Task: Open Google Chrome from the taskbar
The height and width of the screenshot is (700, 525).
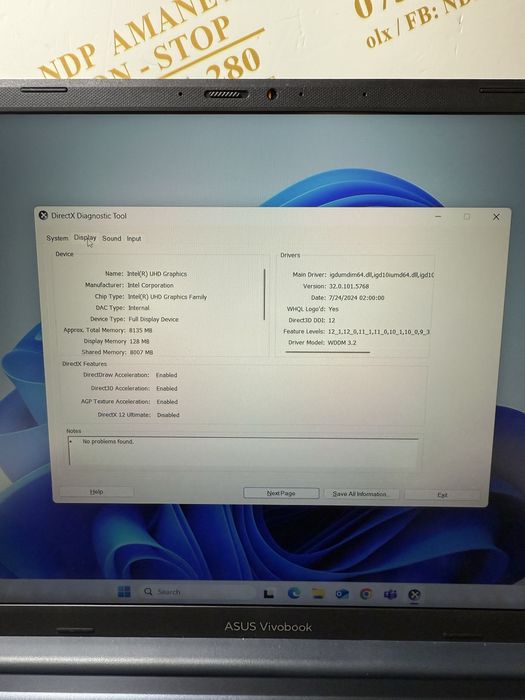Action: click(x=366, y=594)
